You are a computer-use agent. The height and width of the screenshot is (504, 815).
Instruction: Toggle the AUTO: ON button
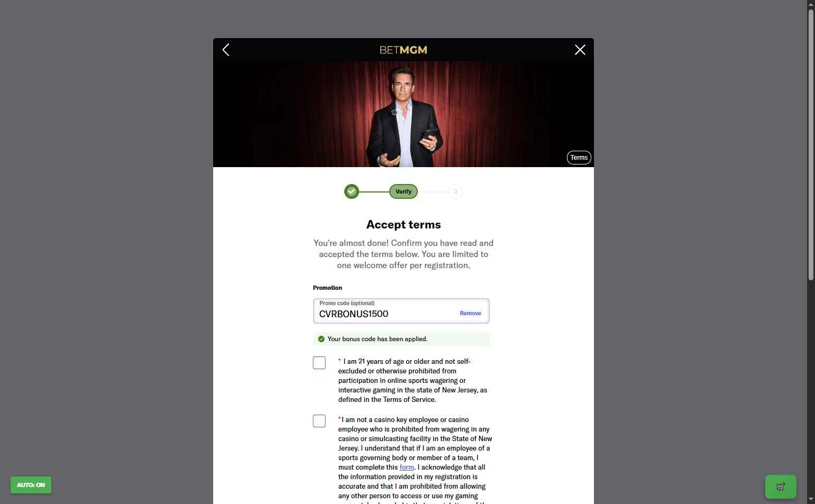tap(31, 485)
